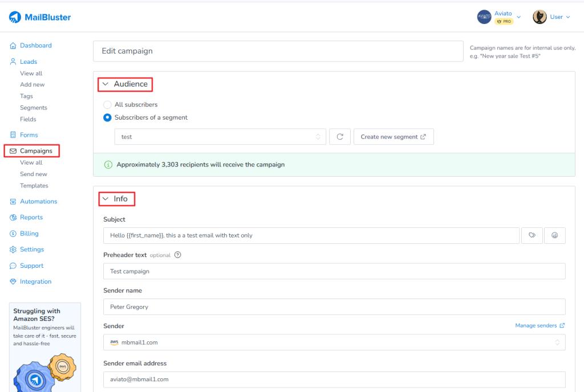Viewport: 584px width, 392px height.
Task: Click Create new segment button
Action: click(x=394, y=137)
